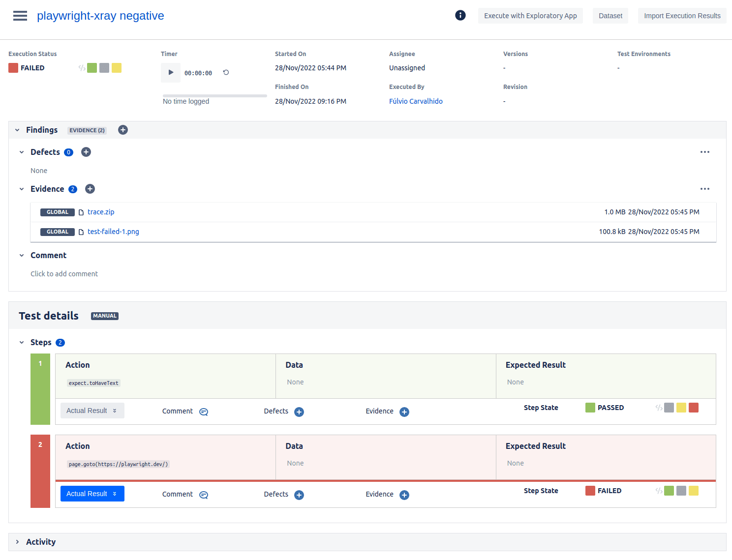Click the info icon in header
The image size is (732, 560).
coord(460,15)
